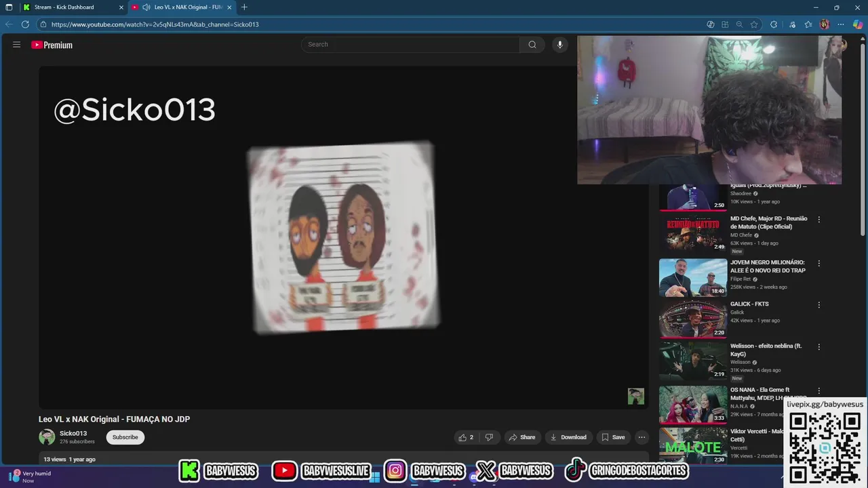Open options for OS NANA Ela Geme video

[818, 391]
